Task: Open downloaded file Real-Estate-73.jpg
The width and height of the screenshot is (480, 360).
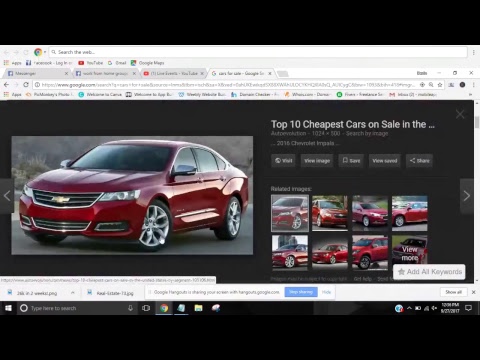Action: 111,293
